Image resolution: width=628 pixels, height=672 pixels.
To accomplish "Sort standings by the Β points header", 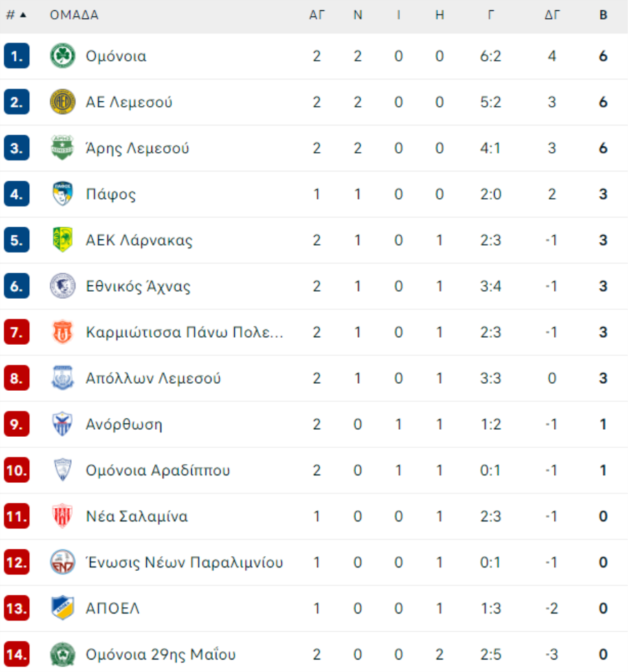I will [603, 15].
